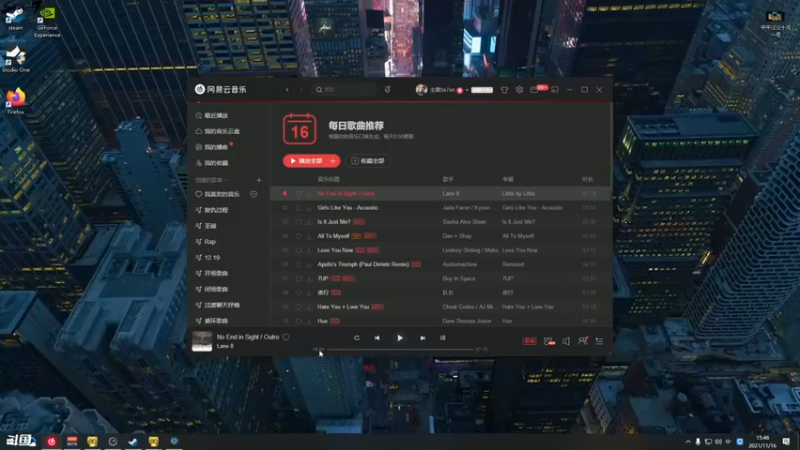Open my liked music playlist
800x450 pixels.
217,194
